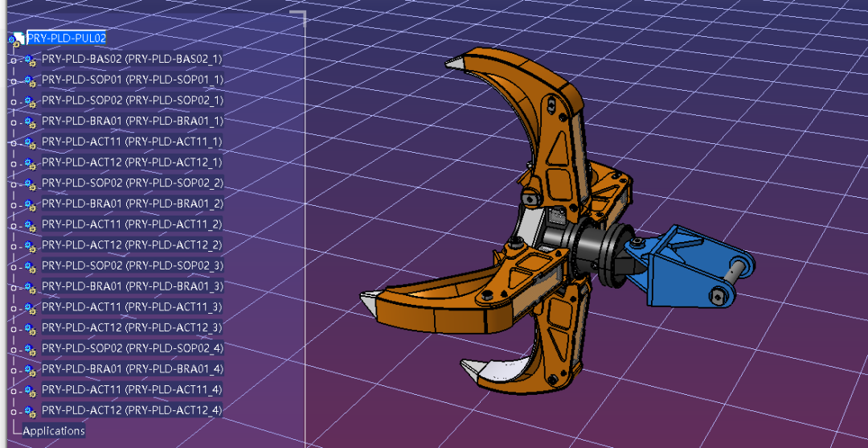868x448 pixels.
Task: Select PRY-PLD-SOP02 (PRY-PLD-SOP02_4) label
Action: click(x=133, y=348)
